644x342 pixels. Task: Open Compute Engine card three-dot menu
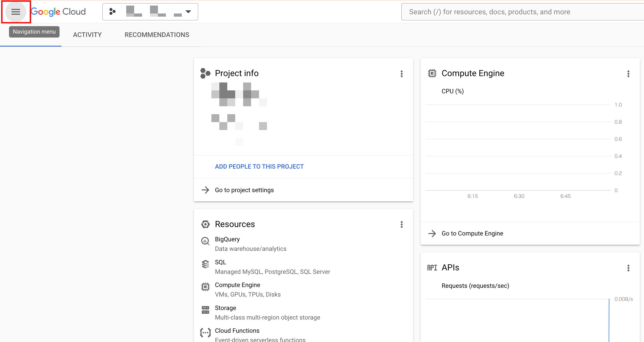tap(628, 74)
